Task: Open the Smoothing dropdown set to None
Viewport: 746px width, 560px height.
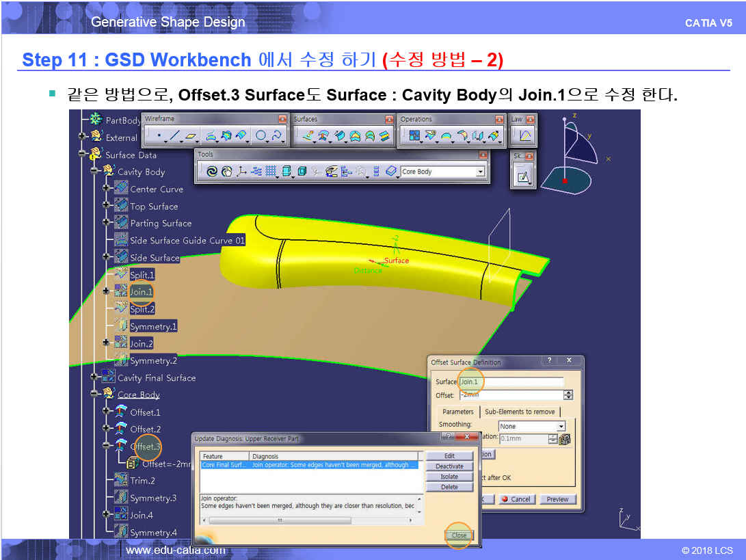Action: coord(561,426)
